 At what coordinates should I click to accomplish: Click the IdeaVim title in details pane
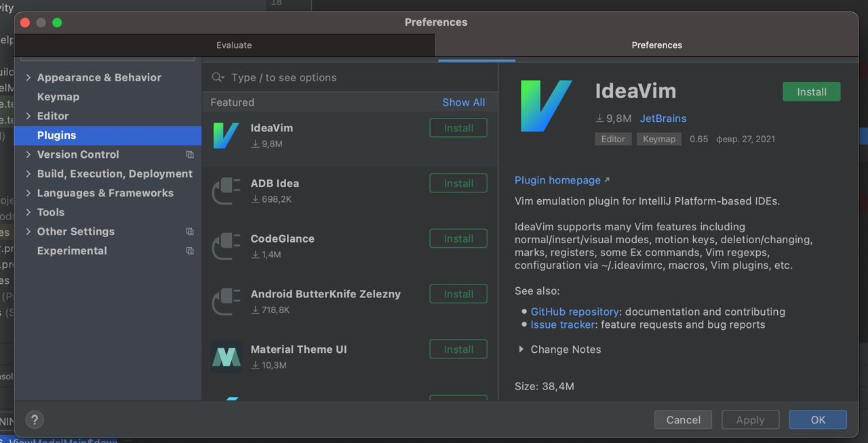(x=635, y=91)
